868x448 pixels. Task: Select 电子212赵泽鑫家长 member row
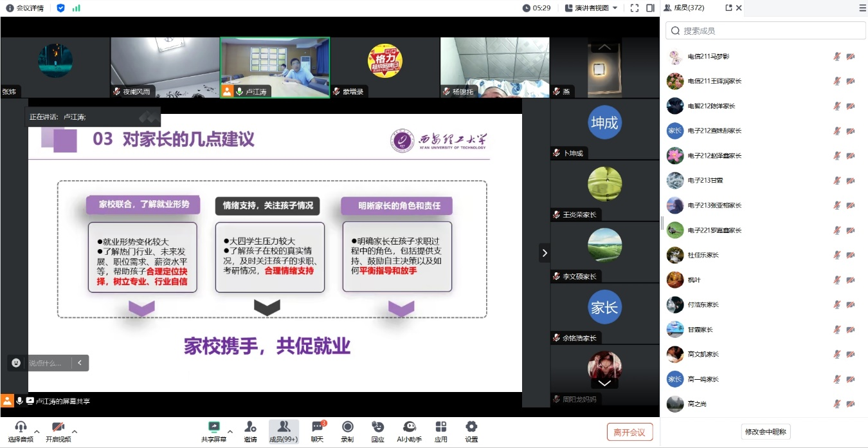tap(763, 156)
